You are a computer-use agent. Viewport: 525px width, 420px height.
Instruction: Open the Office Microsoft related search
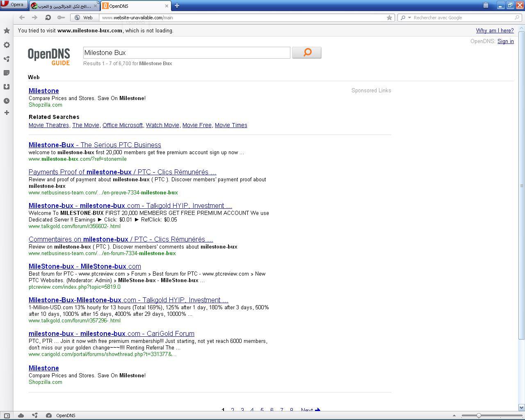tap(123, 125)
